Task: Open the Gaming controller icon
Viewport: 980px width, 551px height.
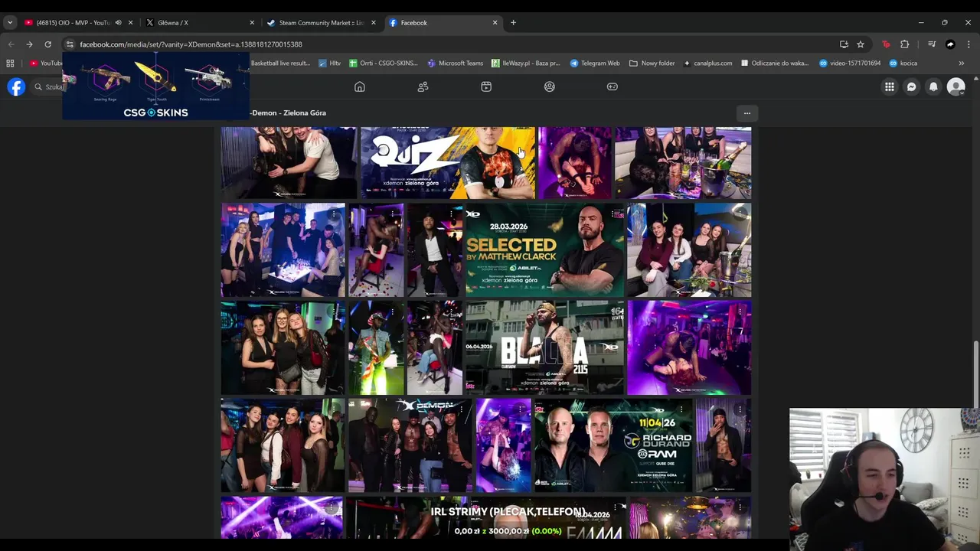Action: (x=612, y=86)
